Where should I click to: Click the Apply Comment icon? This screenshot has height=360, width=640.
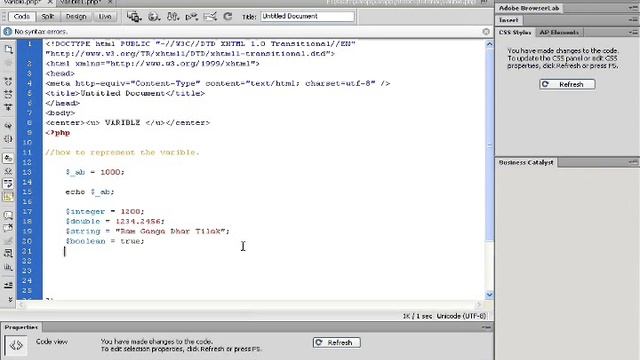pos(8,215)
